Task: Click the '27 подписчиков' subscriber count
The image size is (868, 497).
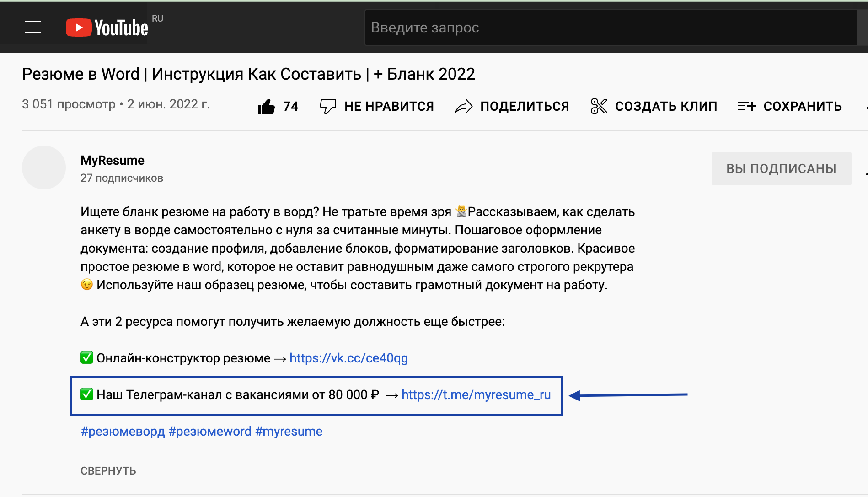Action: (x=122, y=178)
